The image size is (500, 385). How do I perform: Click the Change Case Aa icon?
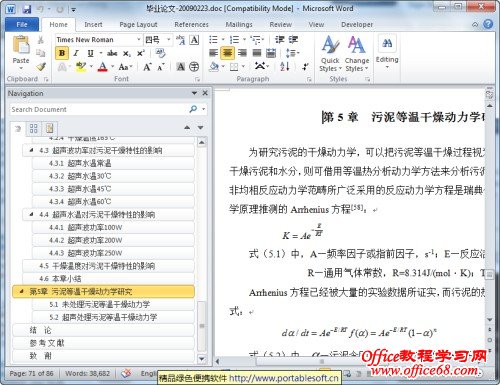tap(124, 67)
